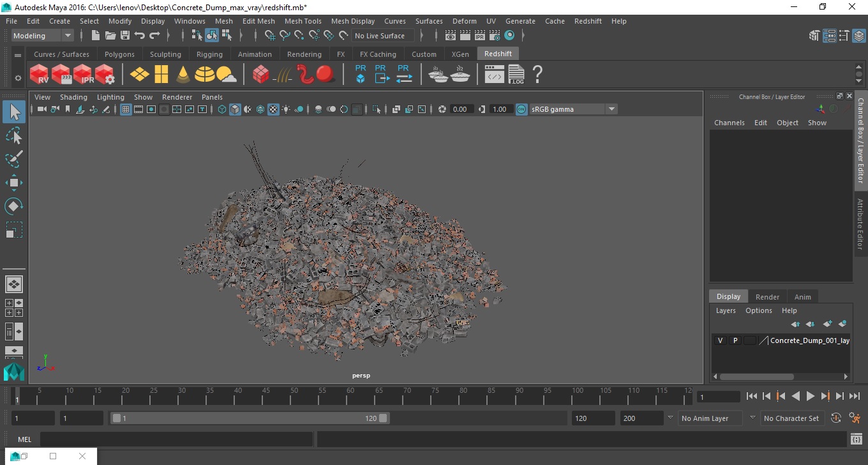Viewport: 868px width, 465px height.
Task: Open shelf tab list menu icon
Action: [x=18, y=56]
